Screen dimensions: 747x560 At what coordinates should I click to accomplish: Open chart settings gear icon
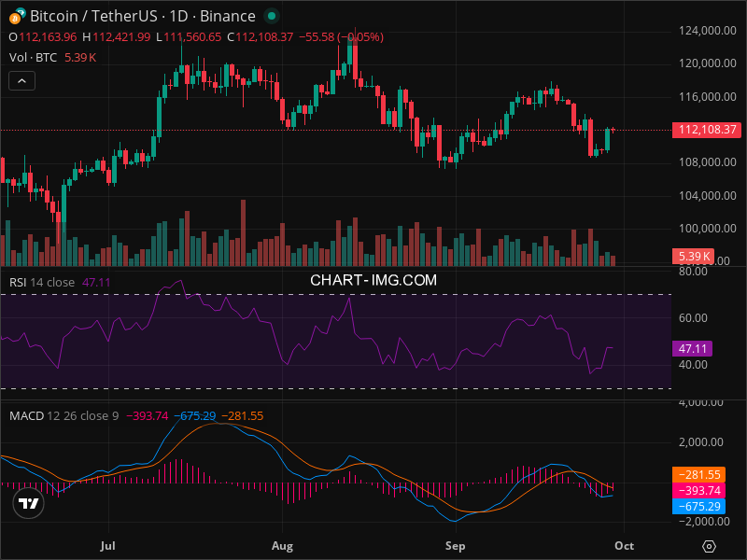click(709, 546)
